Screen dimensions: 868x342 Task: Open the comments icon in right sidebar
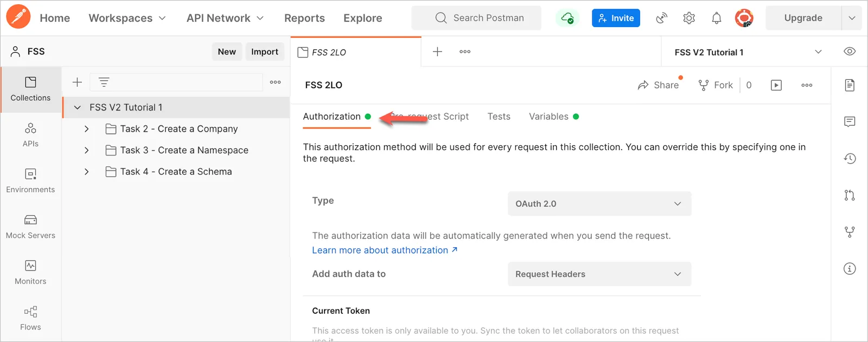click(850, 121)
